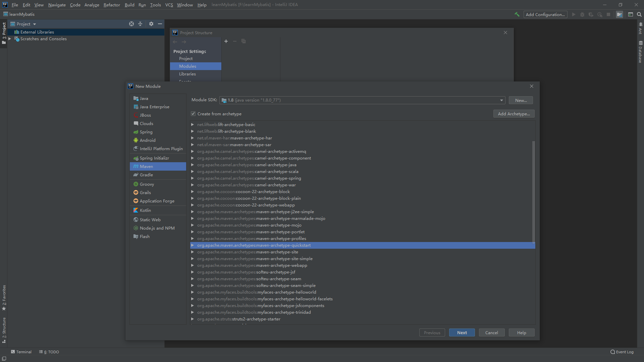Click the build hammer icon in toolbar
The image size is (644, 362).
point(517,14)
